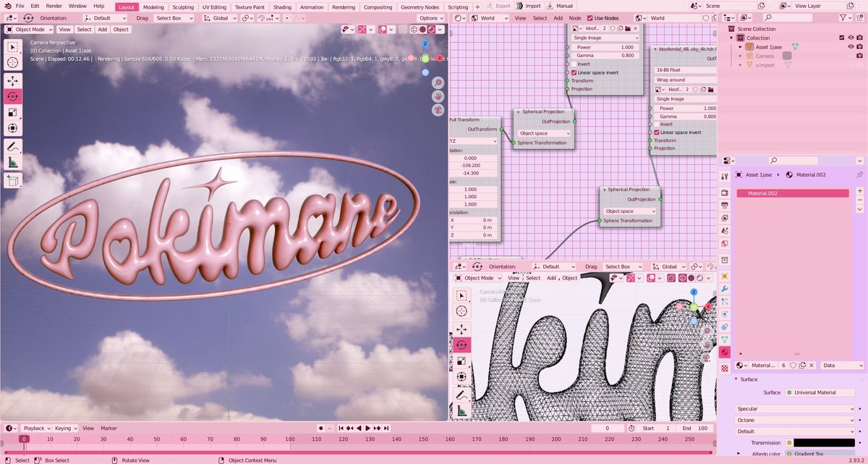Open Output properties tab
The width and height of the screenshot is (868, 464).
click(725, 206)
